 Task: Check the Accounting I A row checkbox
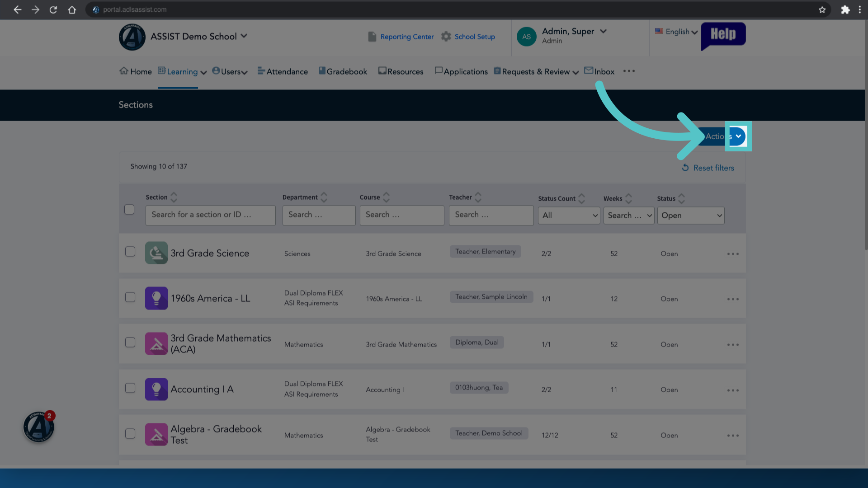(x=130, y=388)
